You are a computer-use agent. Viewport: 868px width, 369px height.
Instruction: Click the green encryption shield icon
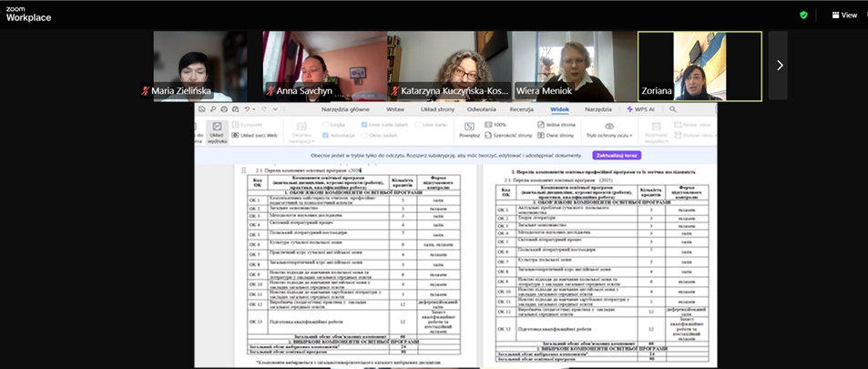click(x=803, y=15)
